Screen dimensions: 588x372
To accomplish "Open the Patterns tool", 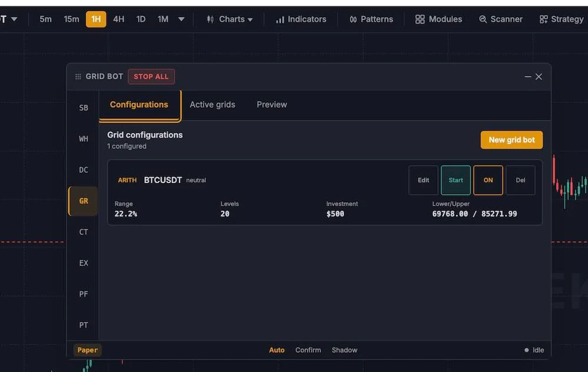I will pyautogui.click(x=371, y=19).
